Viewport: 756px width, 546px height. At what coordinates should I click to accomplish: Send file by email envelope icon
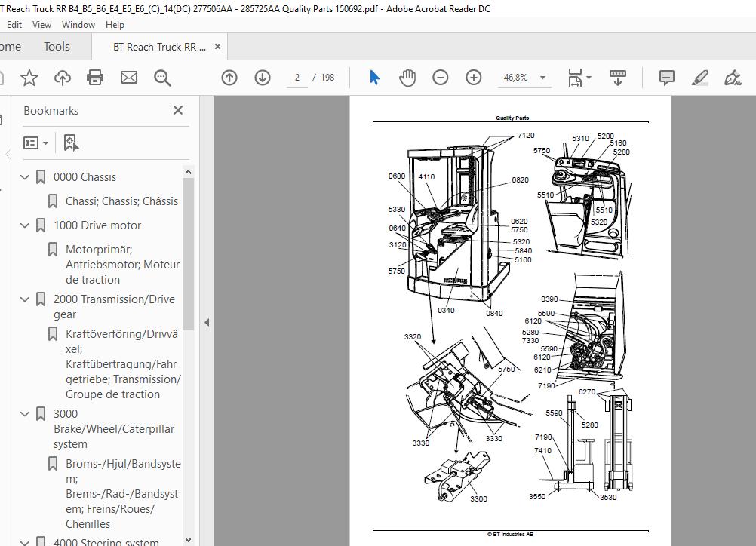coord(129,78)
